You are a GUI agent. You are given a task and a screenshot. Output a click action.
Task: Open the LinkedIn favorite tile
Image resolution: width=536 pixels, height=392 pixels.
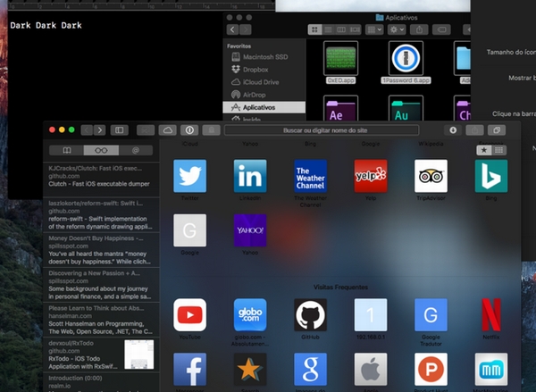(x=249, y=176)
